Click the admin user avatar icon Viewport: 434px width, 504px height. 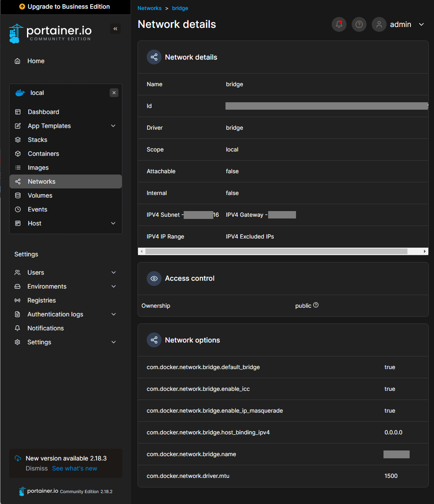point(379,24)
